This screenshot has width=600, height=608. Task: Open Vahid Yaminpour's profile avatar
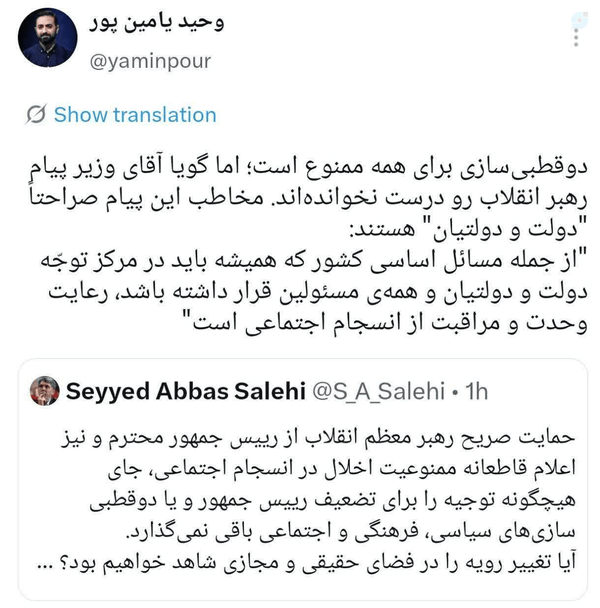click(x=47, y=38)
